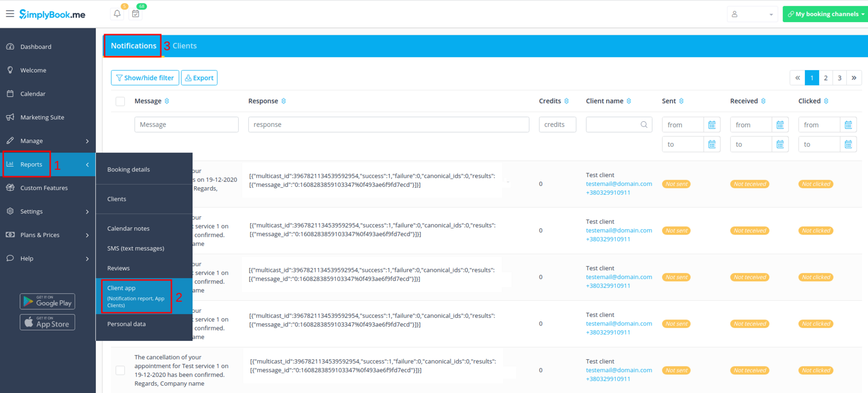Toggle the hamburger menu icon

[10, 14]
